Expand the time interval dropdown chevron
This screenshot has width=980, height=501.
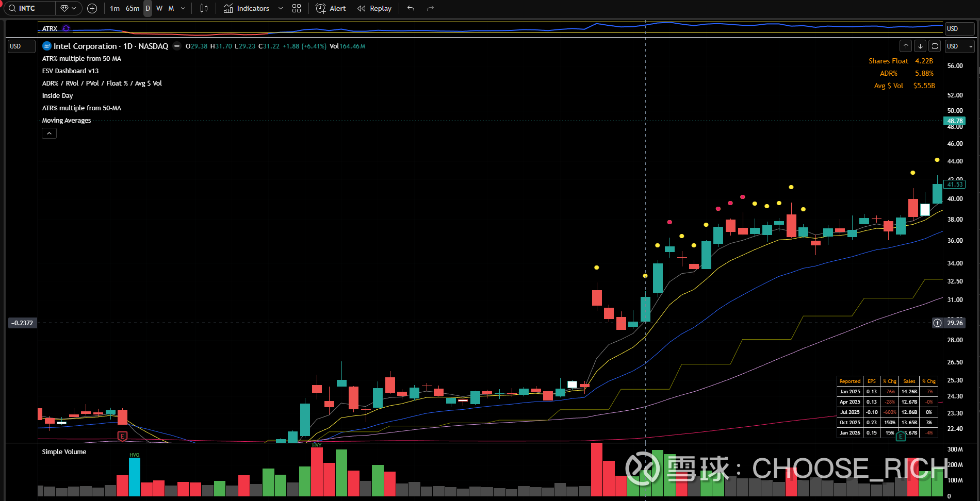pyautogui.click(x=183, y=8)
